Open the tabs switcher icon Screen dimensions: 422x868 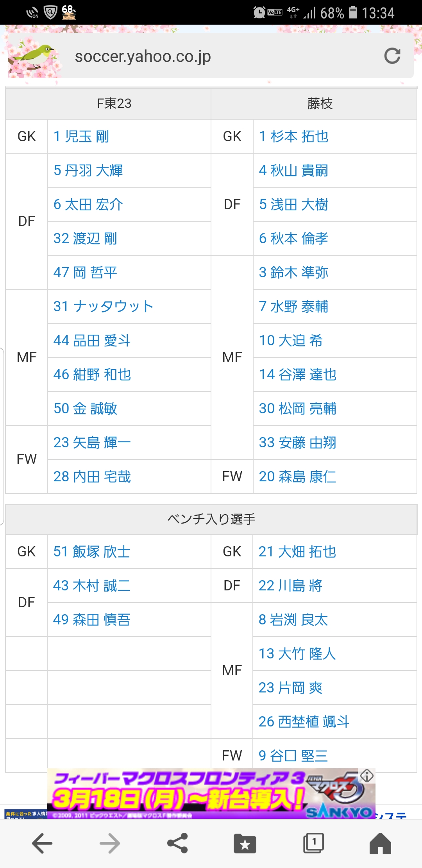coord(313,843)
